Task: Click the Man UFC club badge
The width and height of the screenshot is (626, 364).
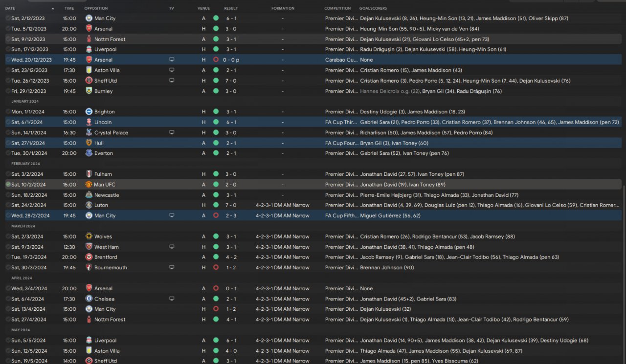Action: click(89, 185)
